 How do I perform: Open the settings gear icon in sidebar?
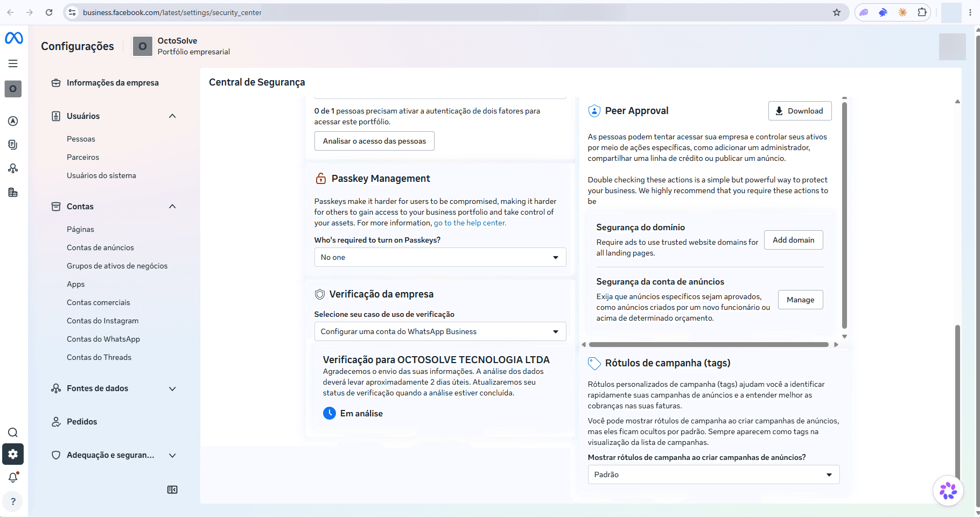[x=13, y=454]
